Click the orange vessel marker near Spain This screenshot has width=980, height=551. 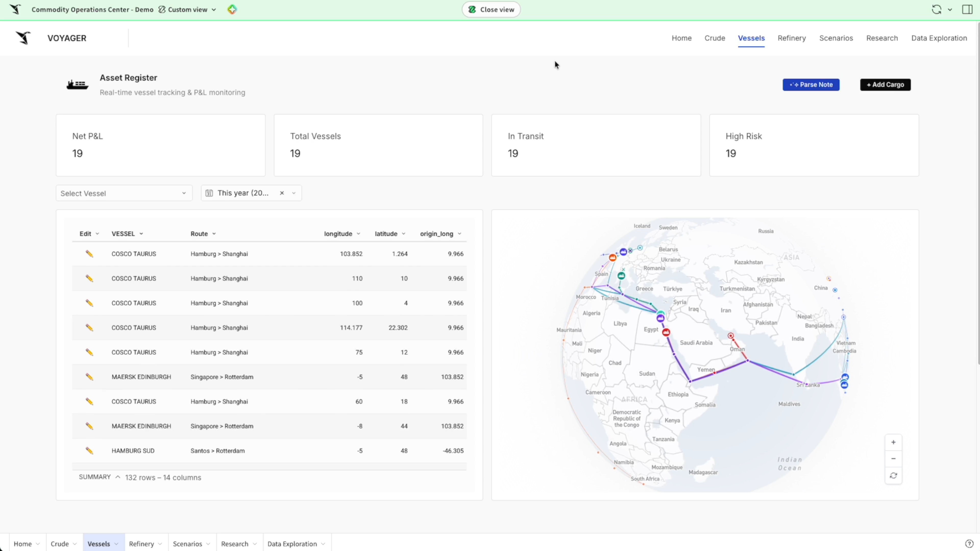612,258
